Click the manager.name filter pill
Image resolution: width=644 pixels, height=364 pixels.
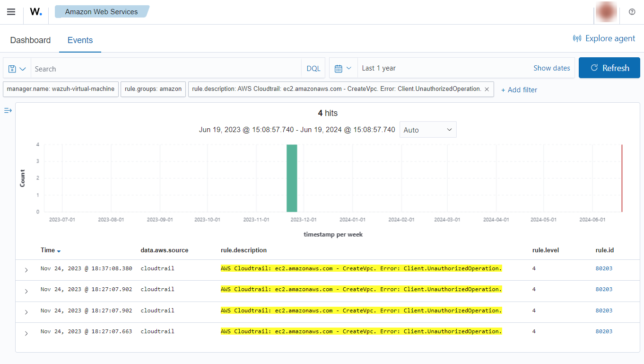click(61, 89)
